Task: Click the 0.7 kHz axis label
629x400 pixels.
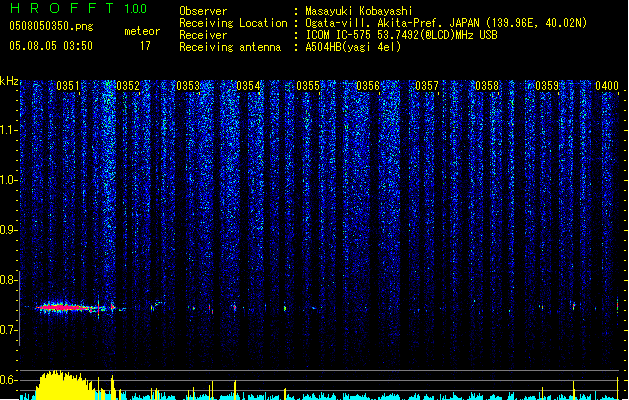Action: pyautogui.click(x=8, y=330)
